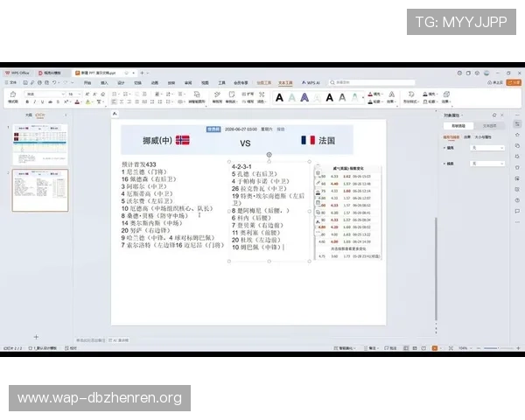Toggle right text alignment
Viewport: 525px width, 420px height.
[129, 101]
